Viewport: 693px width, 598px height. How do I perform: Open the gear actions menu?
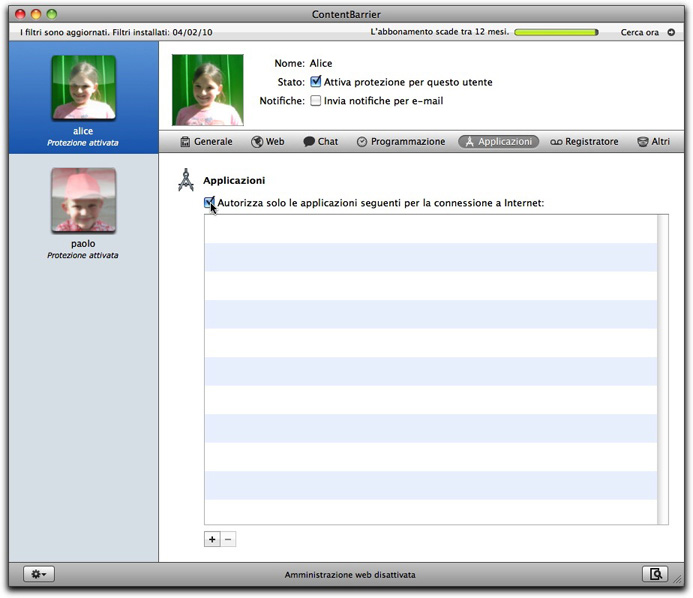tap(39, 574)
